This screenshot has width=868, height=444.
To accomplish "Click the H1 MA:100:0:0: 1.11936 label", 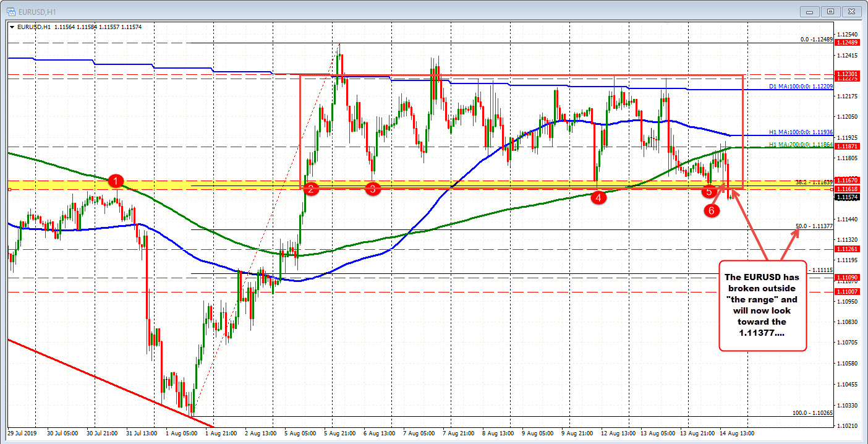I will coord(801,132).
